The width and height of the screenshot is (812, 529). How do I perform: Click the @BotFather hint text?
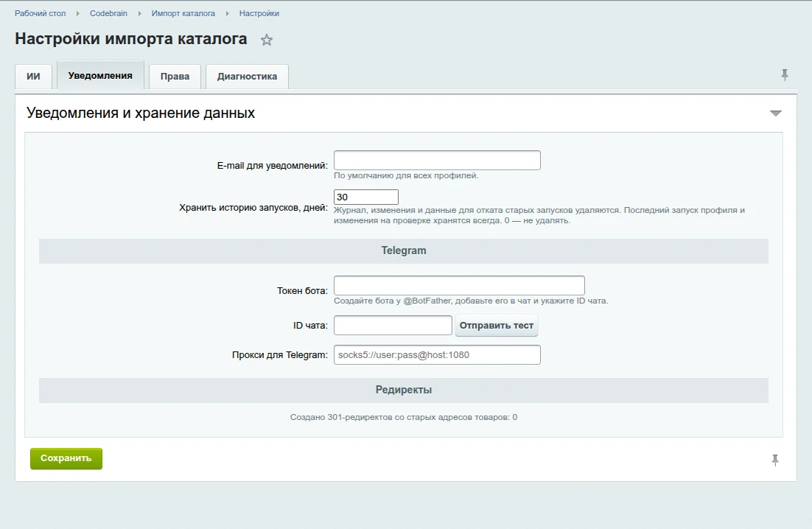pyautogui.click(x=472, y=301)
